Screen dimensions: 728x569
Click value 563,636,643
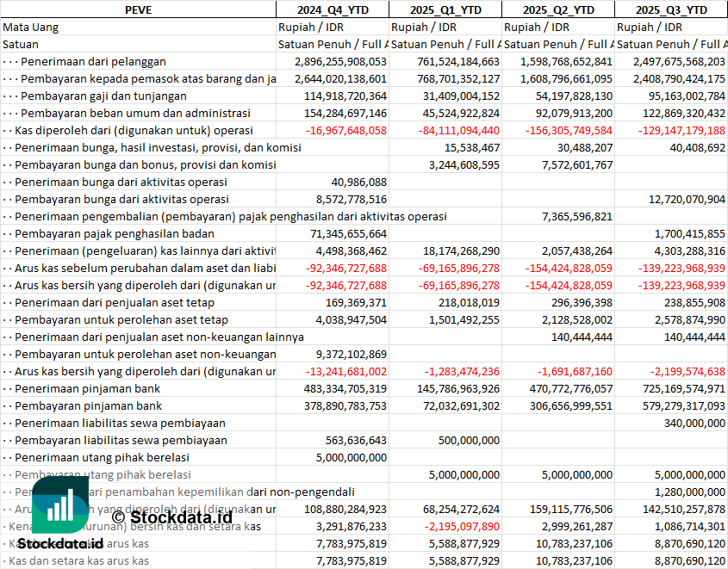[x=356, y=440]
